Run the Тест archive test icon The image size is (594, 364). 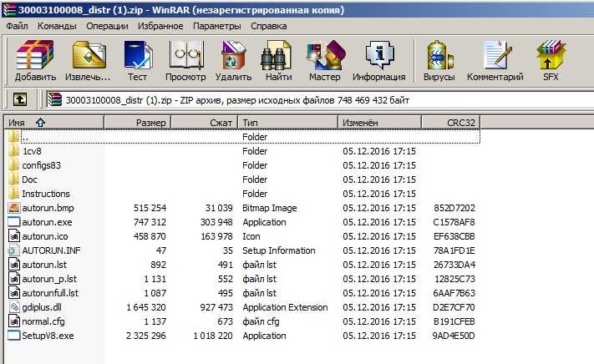pyautogui.click(x=138, y=56)
